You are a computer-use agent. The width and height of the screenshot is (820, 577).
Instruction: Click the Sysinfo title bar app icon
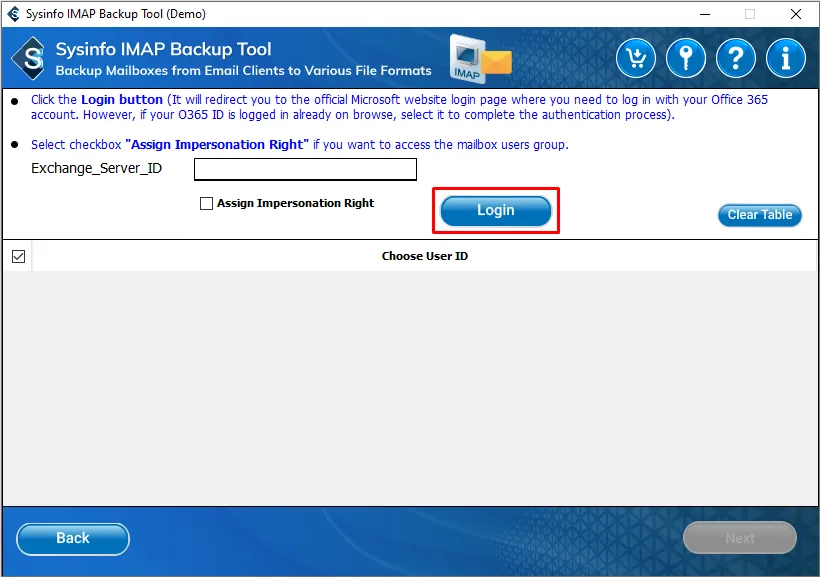tap(14, 14)
